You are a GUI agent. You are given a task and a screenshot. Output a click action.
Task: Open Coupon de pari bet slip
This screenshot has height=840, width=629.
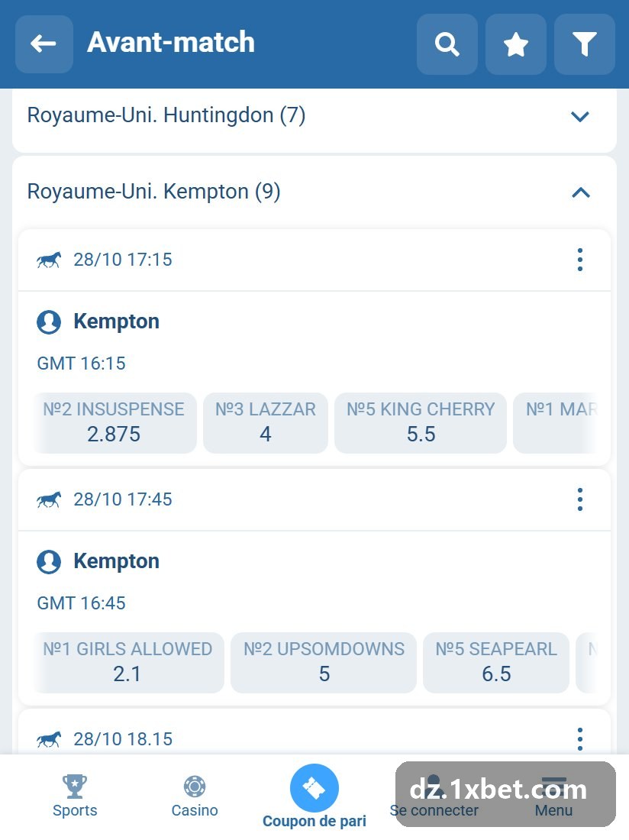pos(314,797)
